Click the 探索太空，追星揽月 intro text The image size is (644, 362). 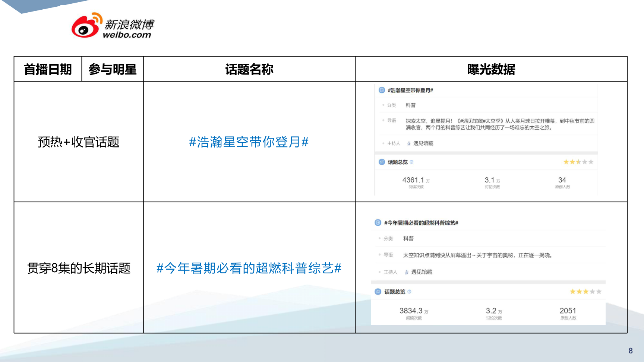(500, 124)
